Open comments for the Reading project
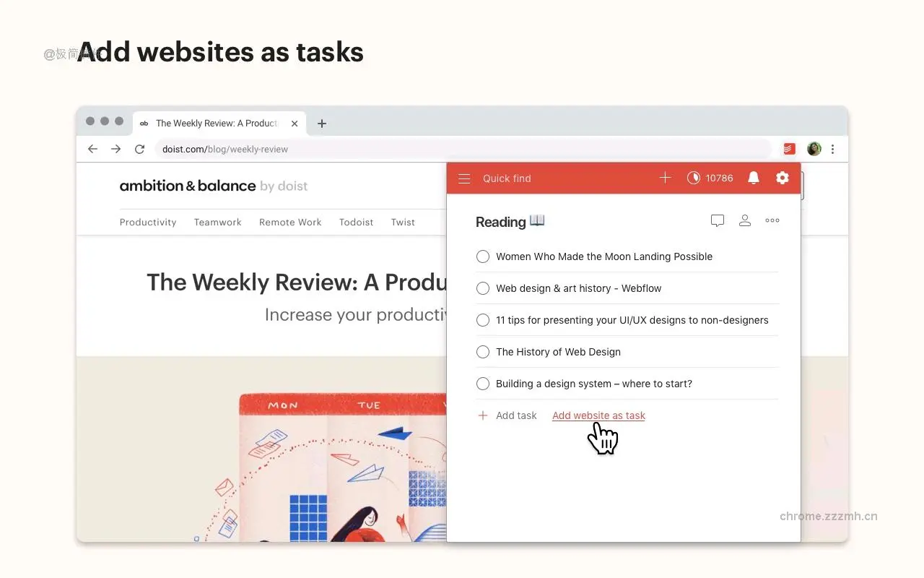This screenshot has width=924, height=578. coord(718,220)
